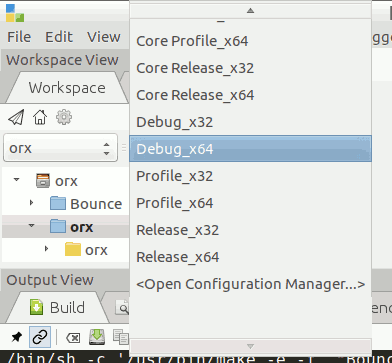Click the bold orx project folder icon
The height and width of the screenshot is (363, 392).
[x=58, y=226]
